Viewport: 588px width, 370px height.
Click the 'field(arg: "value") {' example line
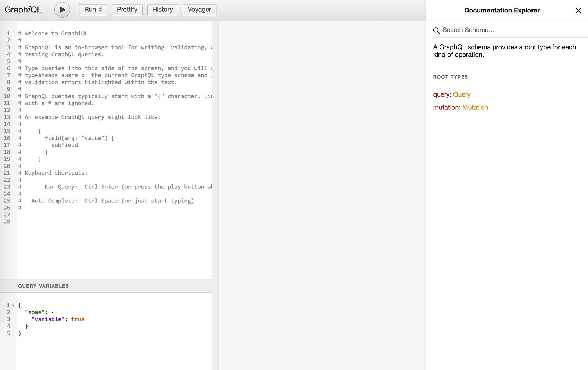coord(79,138)
